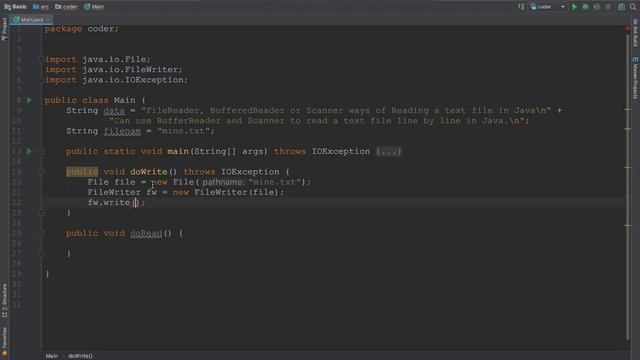Click the doRead fold end marker

tap(42, 253)
